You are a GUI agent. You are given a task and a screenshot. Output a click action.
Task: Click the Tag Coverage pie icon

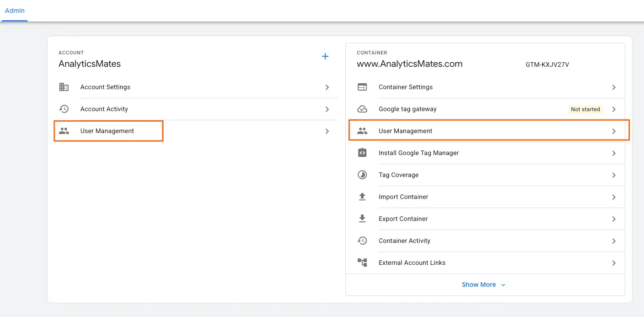pos(362,175)
